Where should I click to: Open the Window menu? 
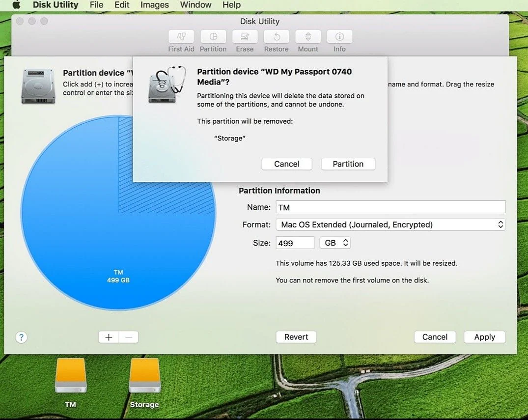point(195,5)
